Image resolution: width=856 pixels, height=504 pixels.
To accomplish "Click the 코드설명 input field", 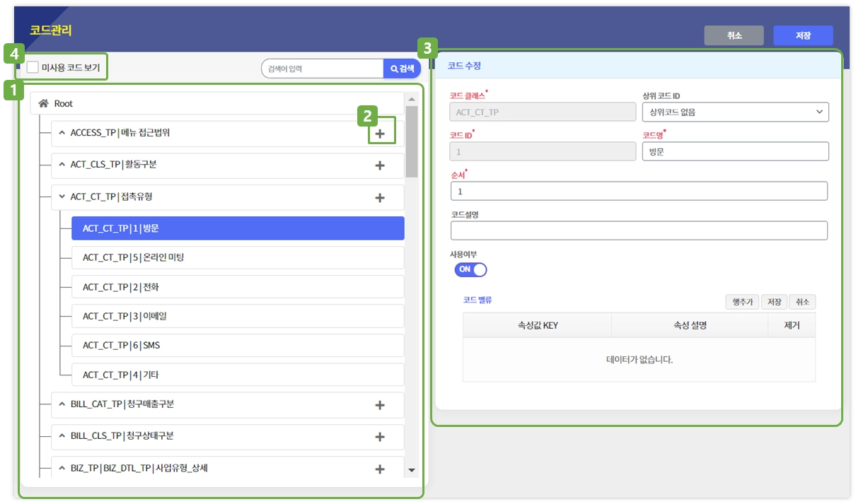I will (x=639, y=230).
